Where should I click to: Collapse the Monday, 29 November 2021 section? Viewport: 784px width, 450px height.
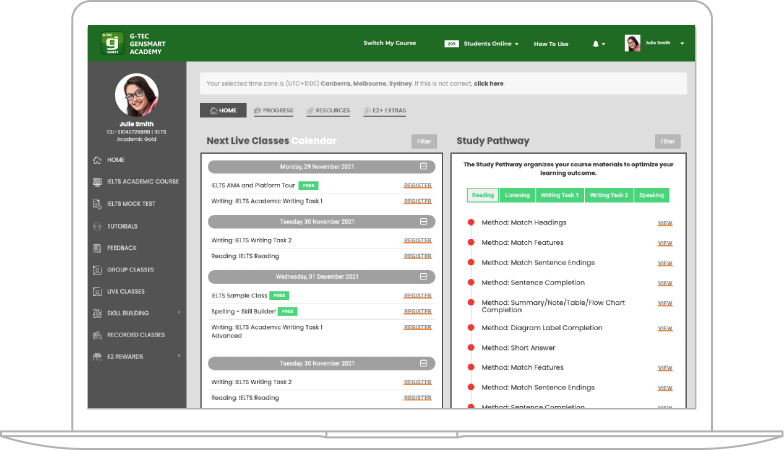tap(424, 166)
